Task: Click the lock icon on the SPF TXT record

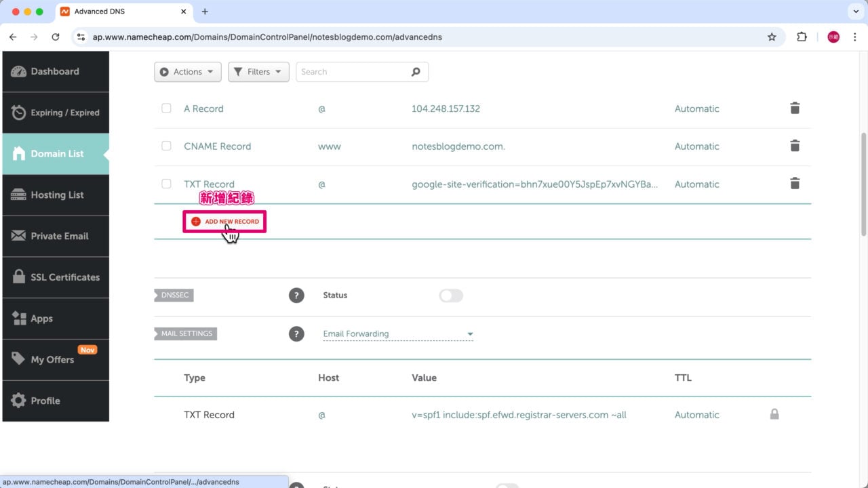Action: pyautogui.click(x=774, y=413)
